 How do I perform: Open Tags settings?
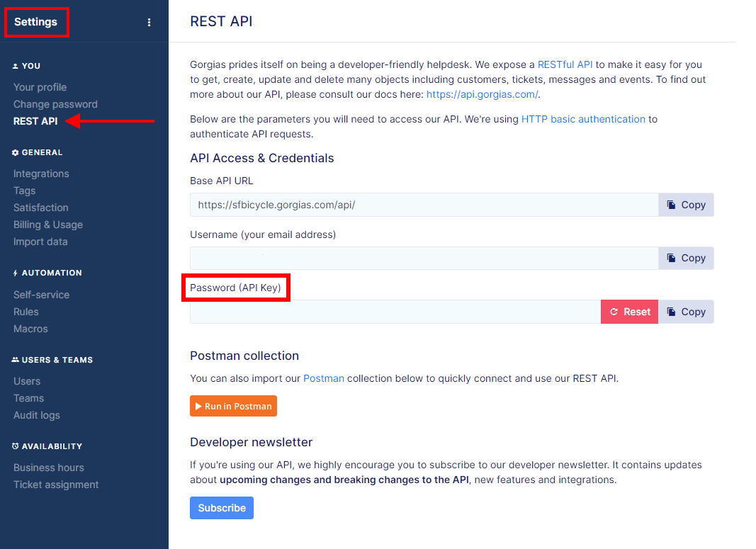click(25, 191)
